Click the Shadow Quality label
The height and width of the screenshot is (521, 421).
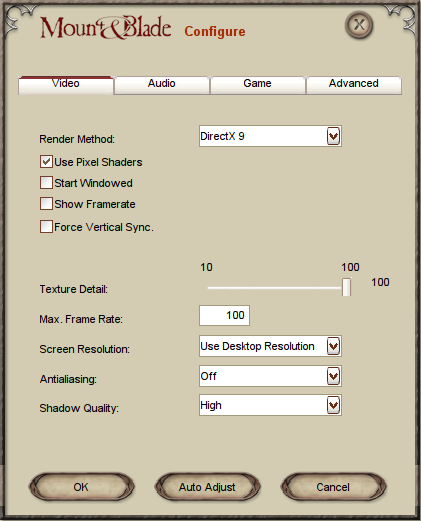pos(79,408)
